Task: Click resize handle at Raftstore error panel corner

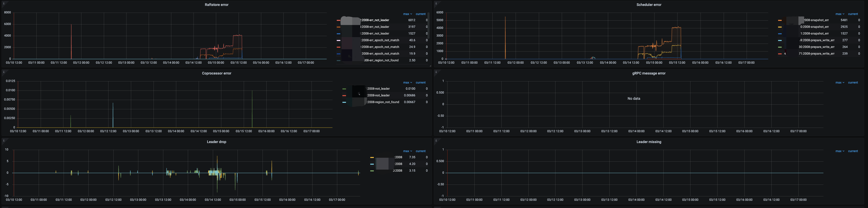Action: 430,66
